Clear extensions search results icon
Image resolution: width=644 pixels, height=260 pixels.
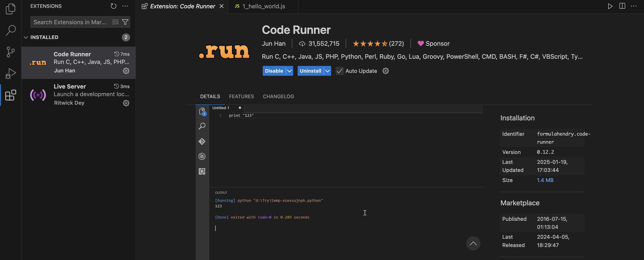click(x=115, y=22)
